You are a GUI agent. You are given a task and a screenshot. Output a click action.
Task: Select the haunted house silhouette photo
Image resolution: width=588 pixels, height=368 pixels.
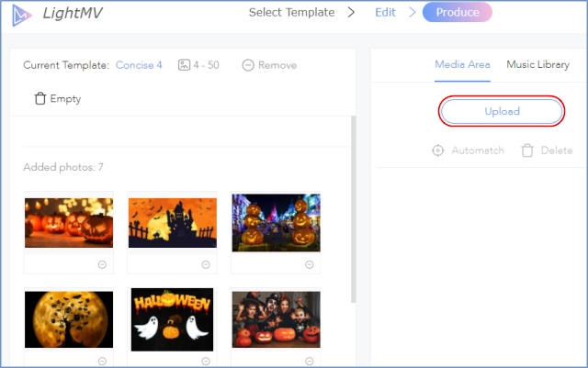[x=173, y=223]
